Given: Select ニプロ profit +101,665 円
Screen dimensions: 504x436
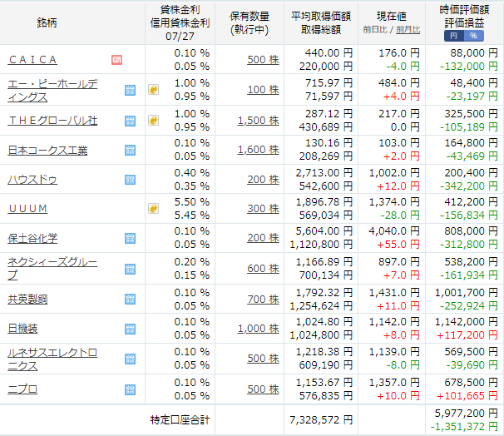Looking at the screenshot, I should click(x=467, y=396).
